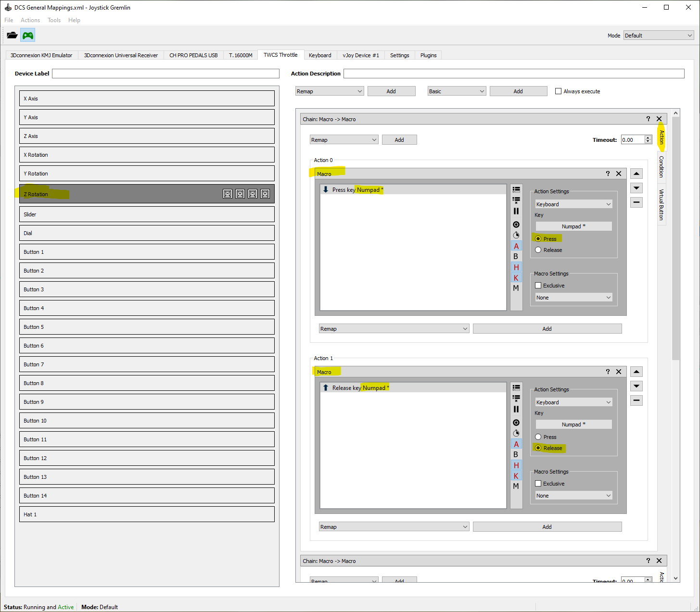Remove Action 1 with the minus button
Image resolution: width=700 pixels, height=612 pixels.
point(636,400)
